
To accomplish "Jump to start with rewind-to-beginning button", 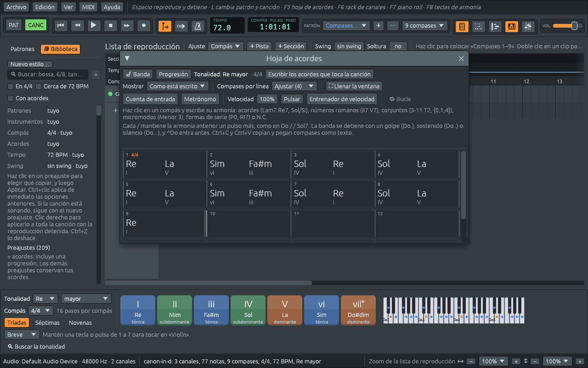I will 60,25.
